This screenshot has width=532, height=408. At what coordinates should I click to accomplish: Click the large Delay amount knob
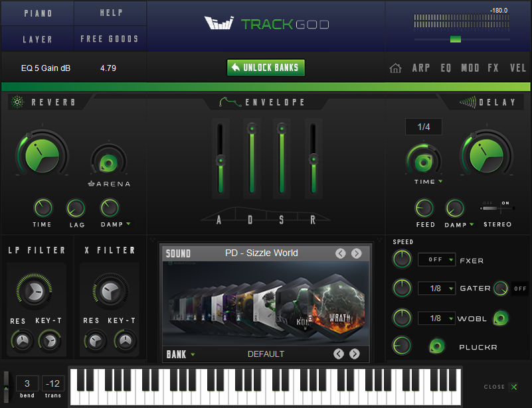coord(487,155)
